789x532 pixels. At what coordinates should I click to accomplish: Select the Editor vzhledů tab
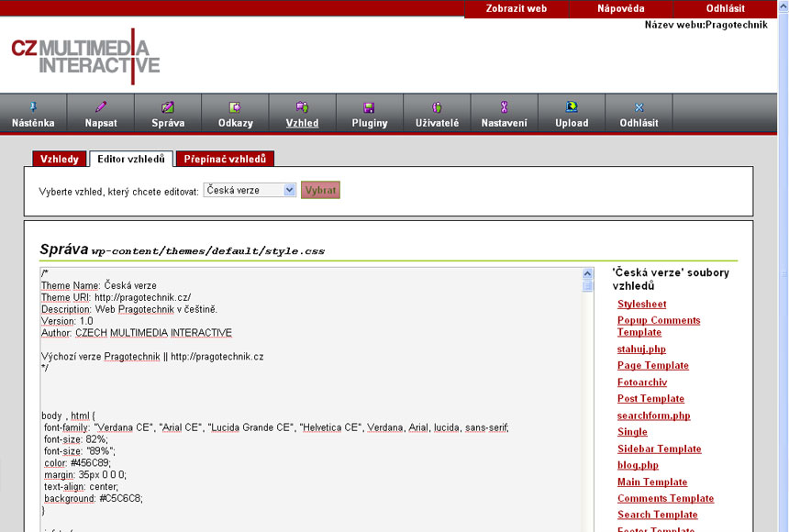[131, 159]
